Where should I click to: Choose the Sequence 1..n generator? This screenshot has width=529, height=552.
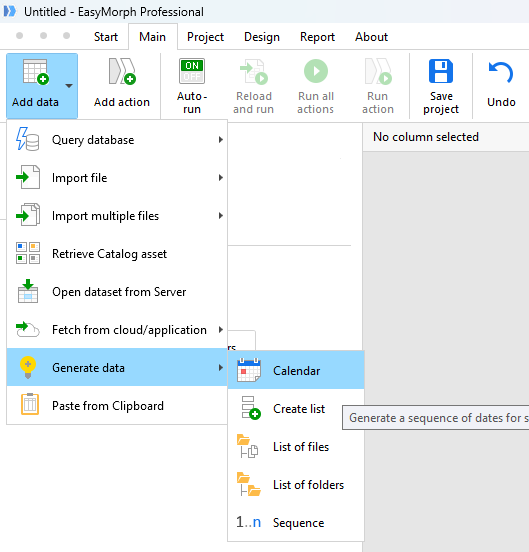tap(296, 522)
